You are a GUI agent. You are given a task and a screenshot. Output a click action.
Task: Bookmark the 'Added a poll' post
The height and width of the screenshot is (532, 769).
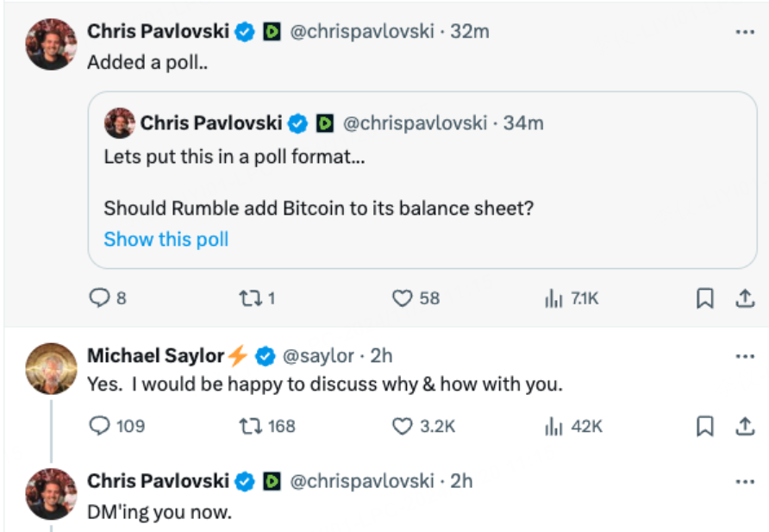(x=704, y=298)
